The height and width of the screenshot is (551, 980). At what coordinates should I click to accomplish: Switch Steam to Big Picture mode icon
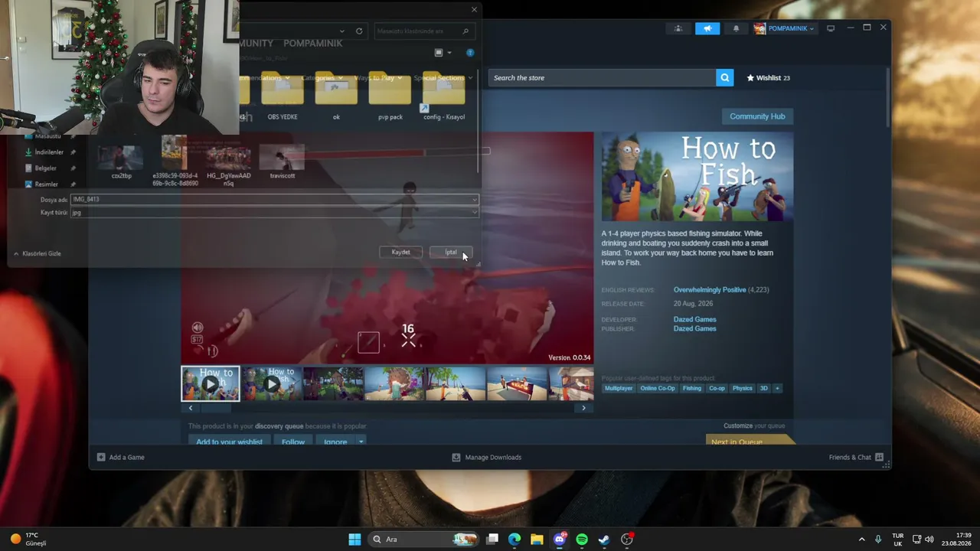(x=831, y=28)
